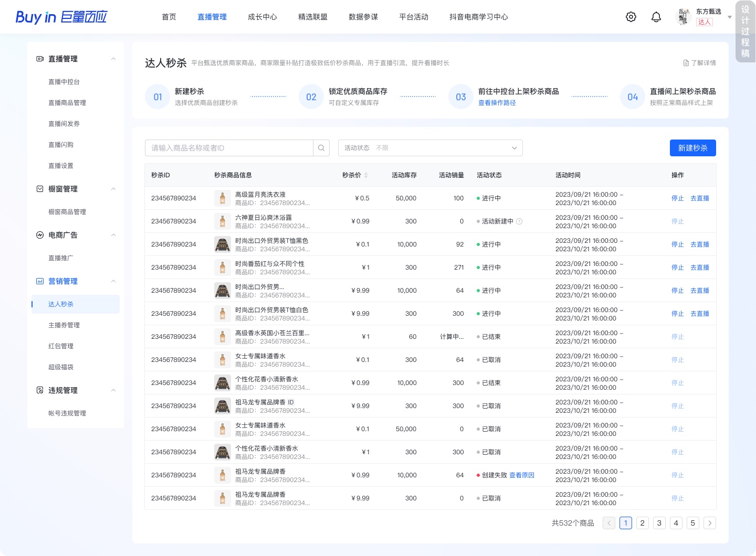Image resolution: width=756 pixels, height=556 pixels.
Task: Focus the 请输入商品名称或者ID search field
Action: point(229,148)
